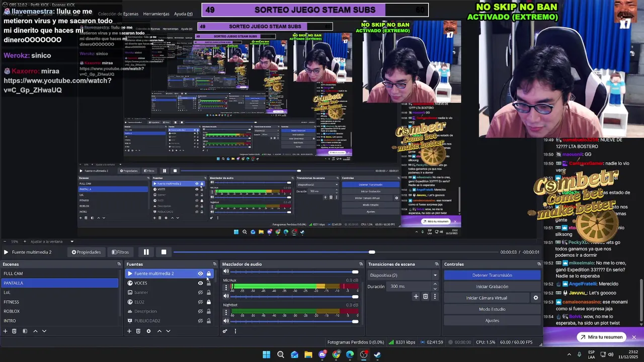Open Discord from the Windows taskbar
The image size is (644, 362).
[323, 354]
